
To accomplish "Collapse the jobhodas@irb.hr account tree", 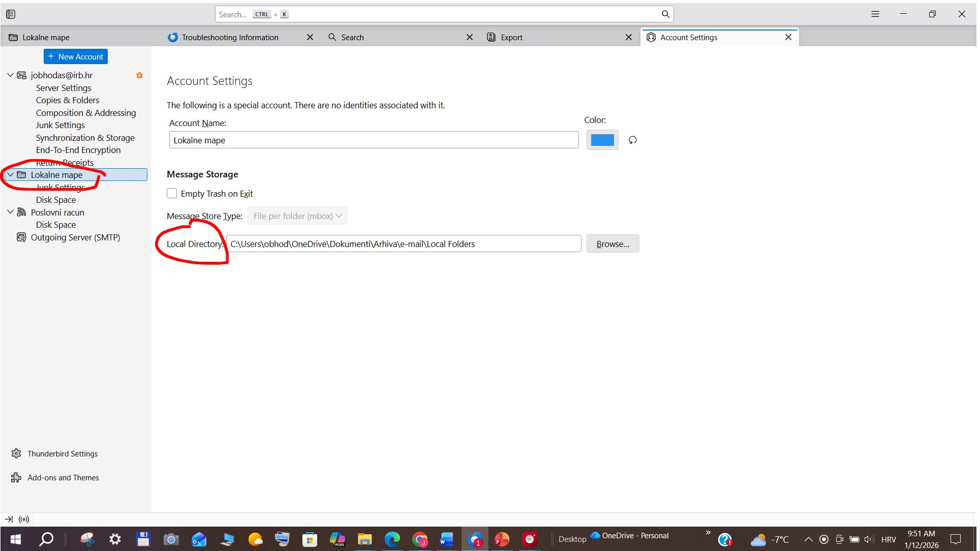I will [x=10, y=75].
